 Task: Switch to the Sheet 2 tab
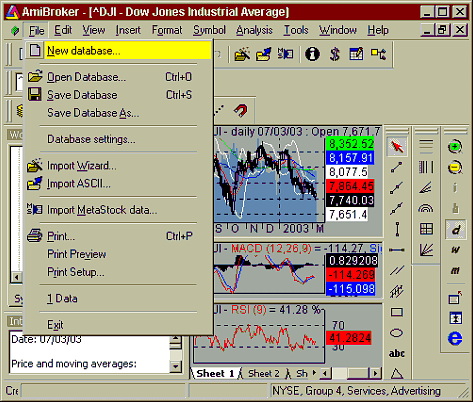263,374
